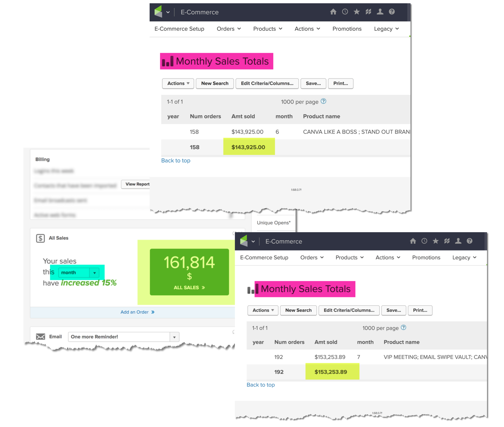
Task: Click the home icon in lower E-Commerce header
Action: [x=413, y=241]
